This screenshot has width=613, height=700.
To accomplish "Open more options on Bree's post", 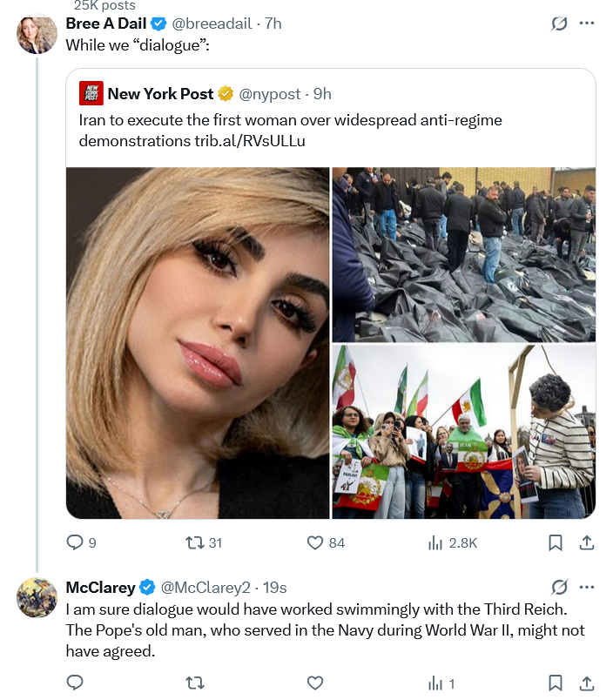I will pyautogui.click(x=588, y=24).
